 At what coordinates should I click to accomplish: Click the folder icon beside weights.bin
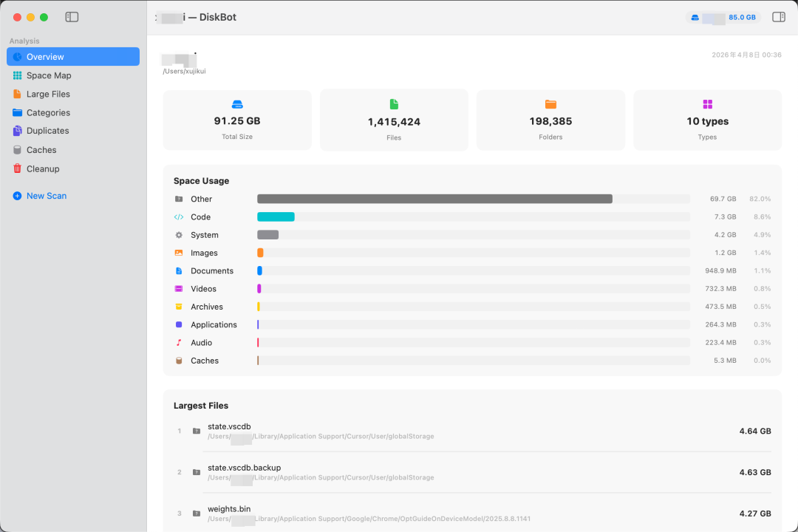tap(197, 514)
